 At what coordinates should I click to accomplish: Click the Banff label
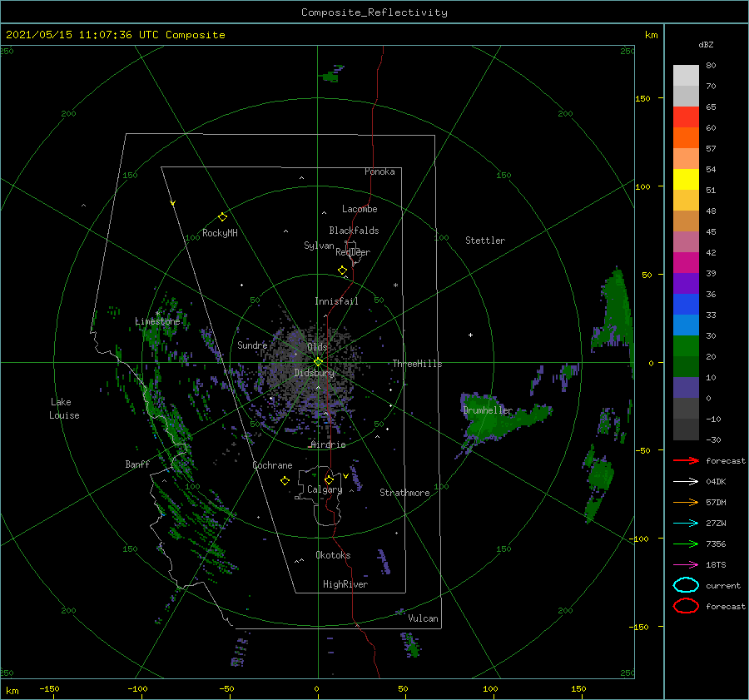click(x=137, y=464)
